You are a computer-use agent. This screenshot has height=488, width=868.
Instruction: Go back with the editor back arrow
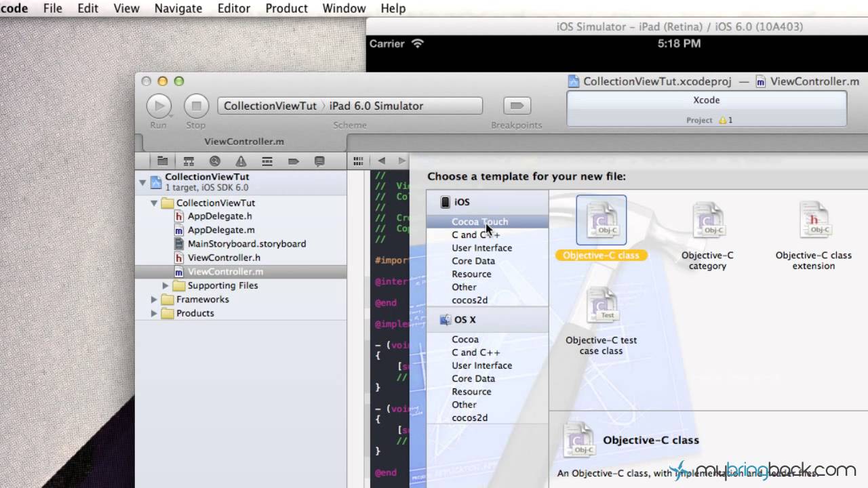pos(381,161)
